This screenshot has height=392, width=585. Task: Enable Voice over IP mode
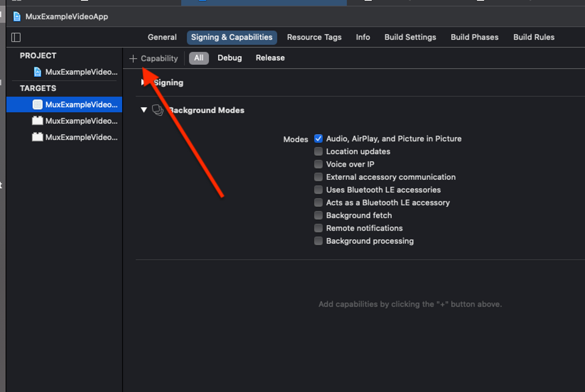pos(318,164)
